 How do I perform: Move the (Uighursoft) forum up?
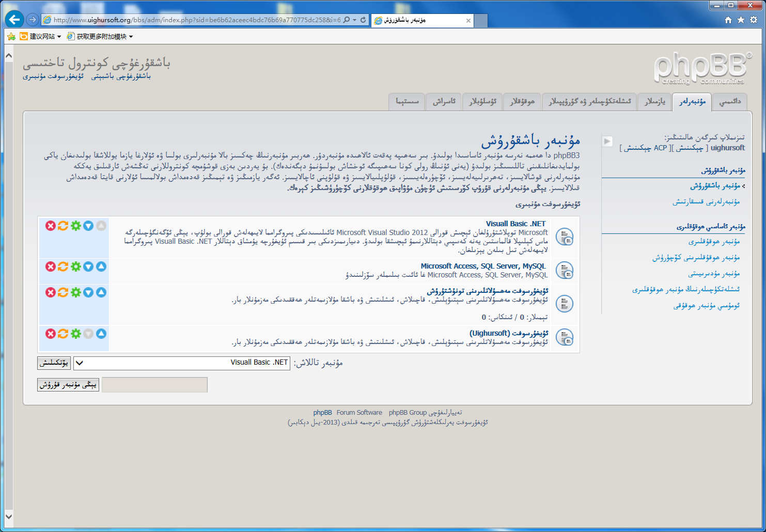coord(101,334)
